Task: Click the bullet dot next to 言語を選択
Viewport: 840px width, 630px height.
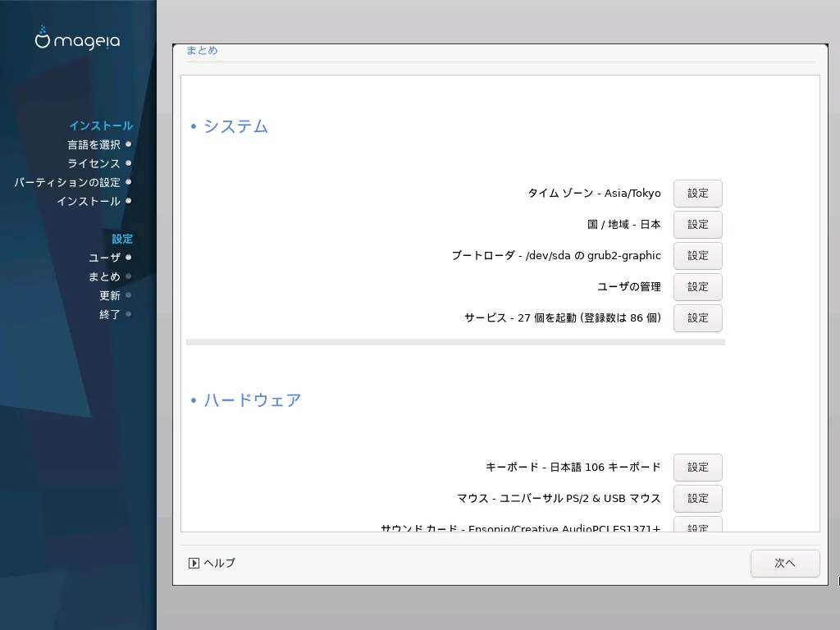Action: (129, 144)
